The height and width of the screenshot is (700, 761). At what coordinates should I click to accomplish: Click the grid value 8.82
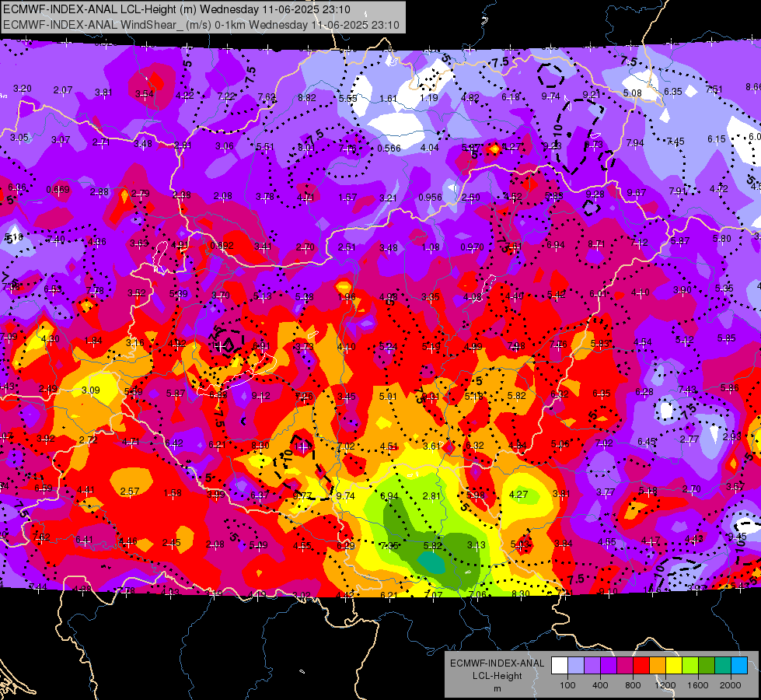coord(307,98)
